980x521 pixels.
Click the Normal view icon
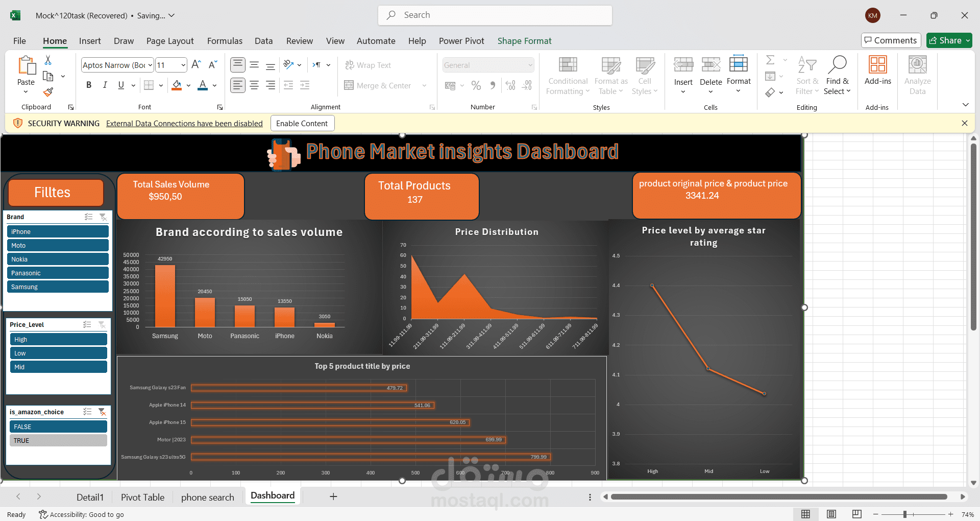(x=806, y=514)
